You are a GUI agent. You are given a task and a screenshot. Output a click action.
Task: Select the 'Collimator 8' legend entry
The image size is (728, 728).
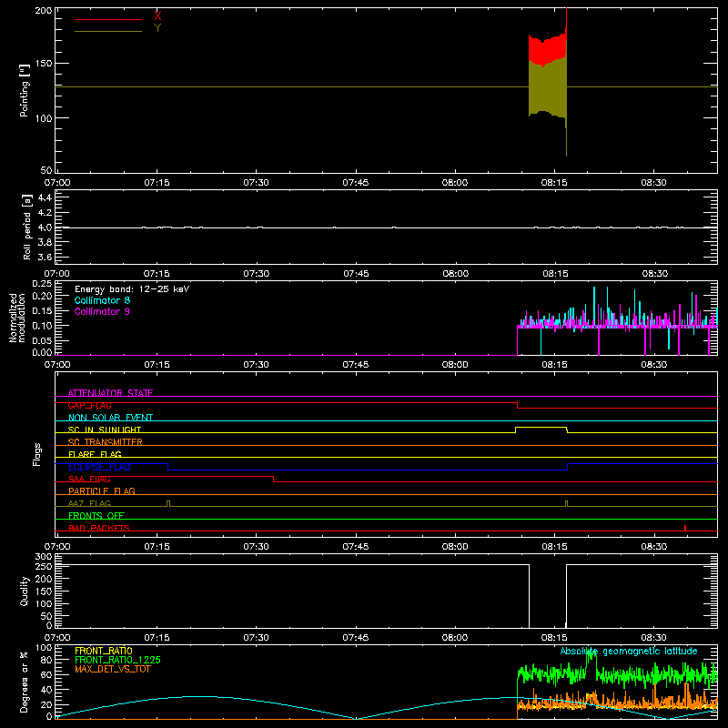(x=102, y=300)
